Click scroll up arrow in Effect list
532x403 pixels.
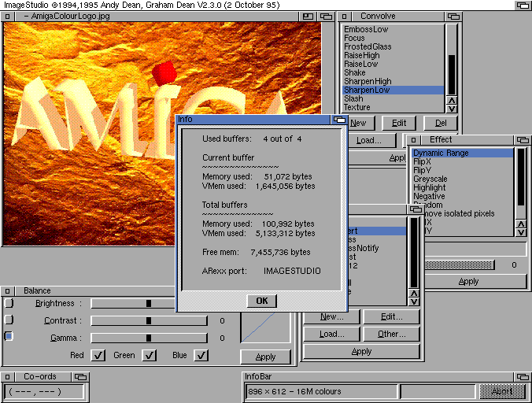pos(521,224)
